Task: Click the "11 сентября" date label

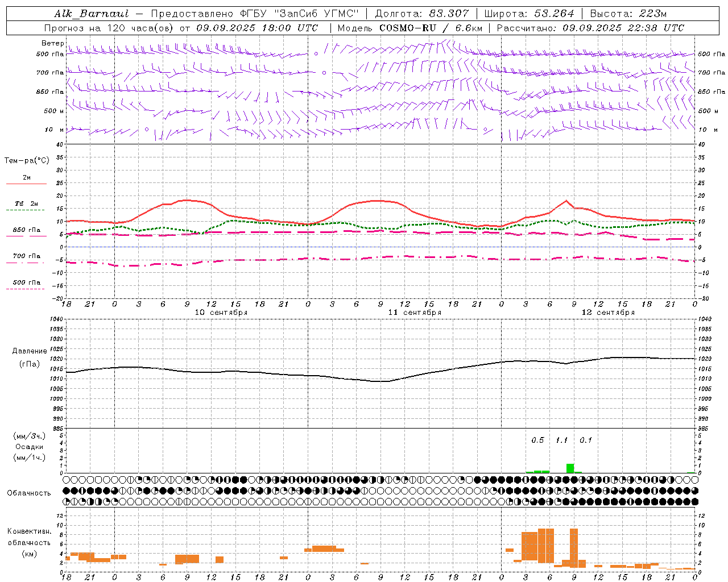Action: click(415, 313)
